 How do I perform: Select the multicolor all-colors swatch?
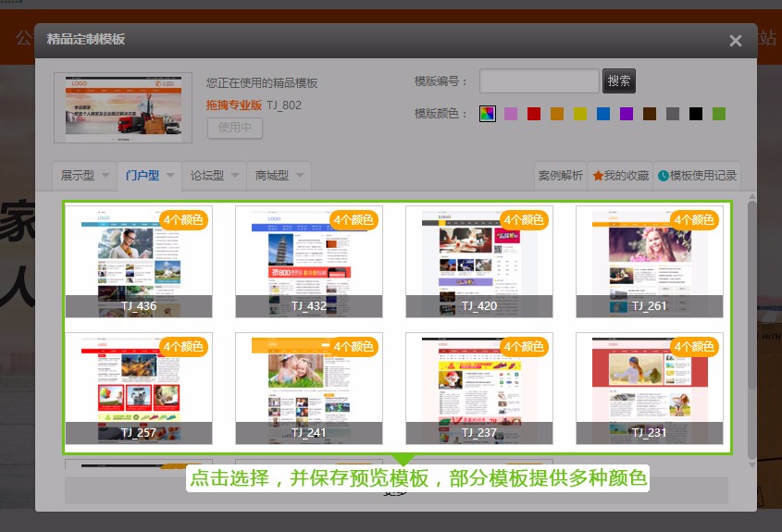tap(488, 114)
